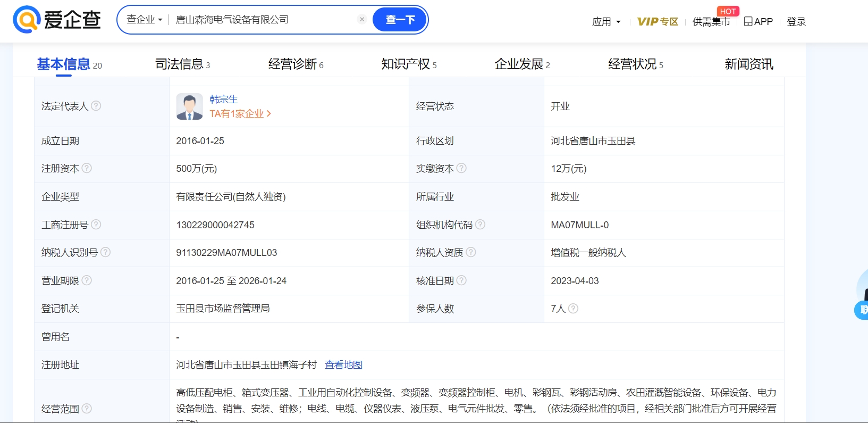
Task: Click the paid-in capital value 12万(元)
Action: 569,169
